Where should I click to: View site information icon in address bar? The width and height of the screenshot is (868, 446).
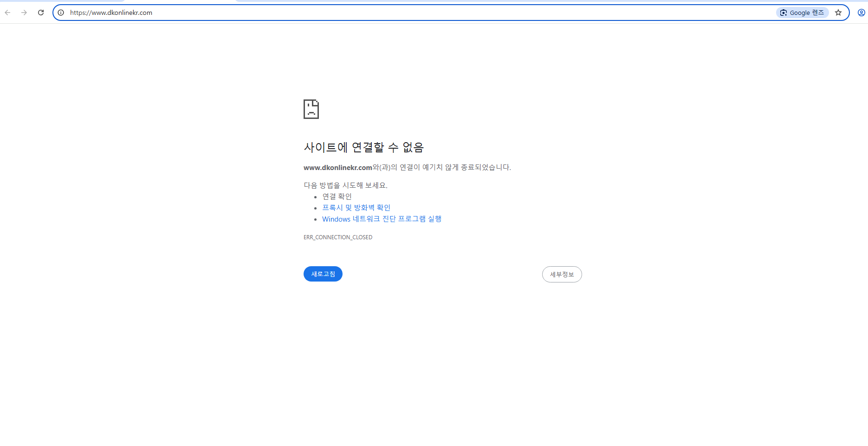[61, 13]
